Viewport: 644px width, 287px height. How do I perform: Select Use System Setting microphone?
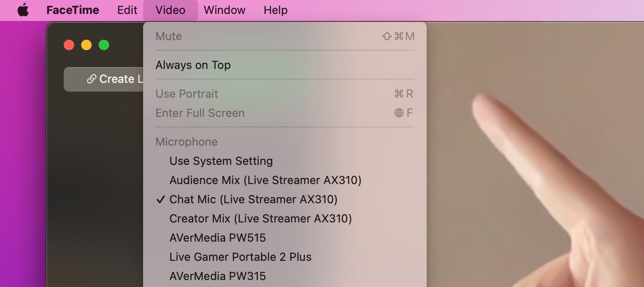click(221, 161)
